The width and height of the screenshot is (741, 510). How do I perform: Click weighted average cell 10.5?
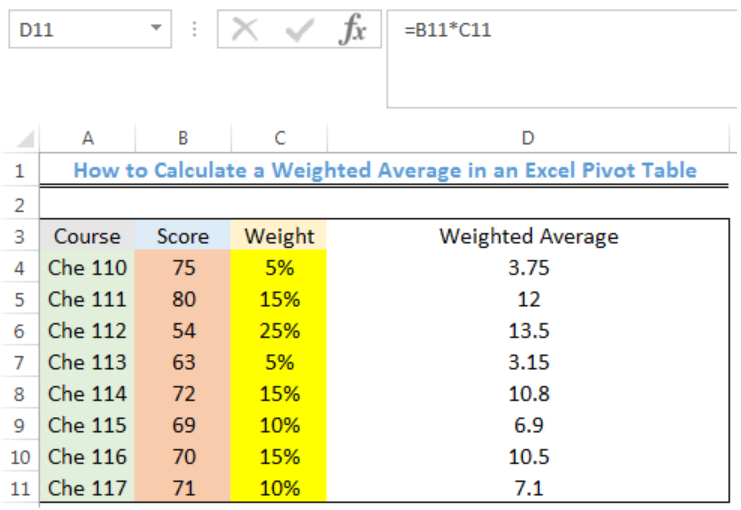point(528,457)
